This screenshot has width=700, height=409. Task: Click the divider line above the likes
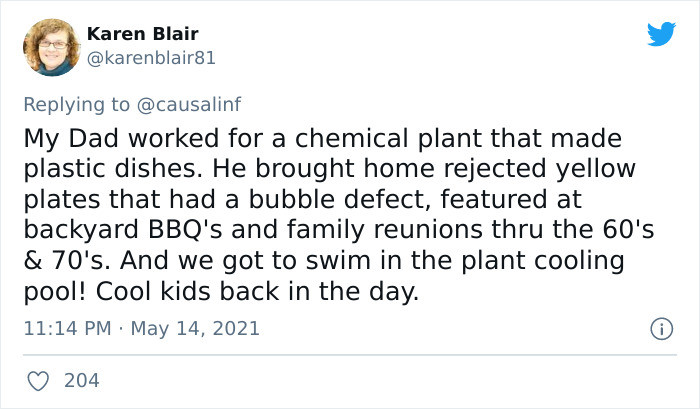[350, 355]
